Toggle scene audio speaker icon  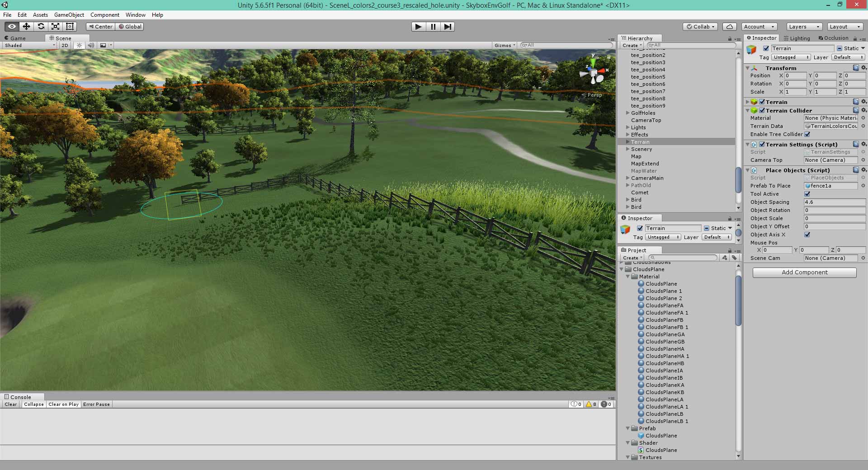click(91, 45)
